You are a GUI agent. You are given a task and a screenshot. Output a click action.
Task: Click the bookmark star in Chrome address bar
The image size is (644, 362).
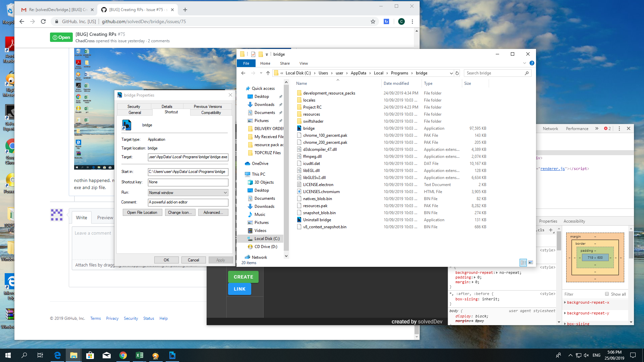tap(372, 21)
